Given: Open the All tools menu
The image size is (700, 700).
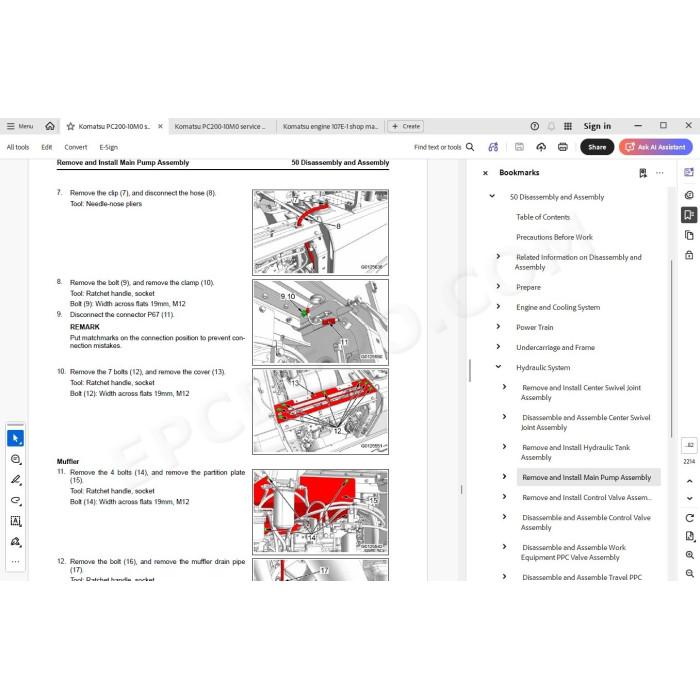Looking at the screenshot, I should (18, 147).
